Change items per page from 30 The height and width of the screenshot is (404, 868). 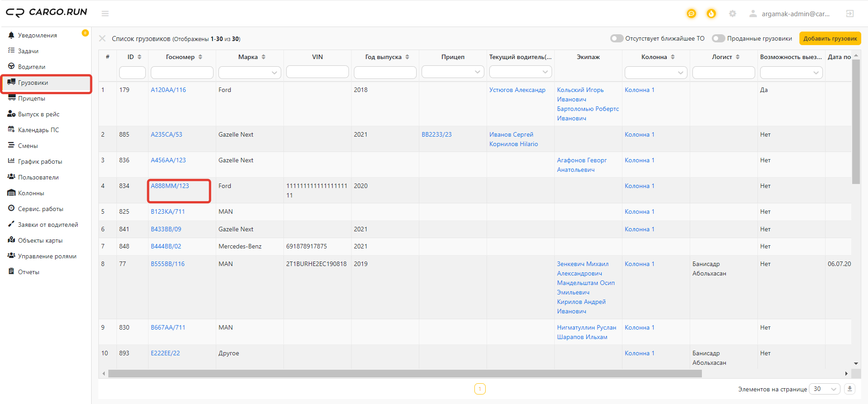[x=824, y=389]
